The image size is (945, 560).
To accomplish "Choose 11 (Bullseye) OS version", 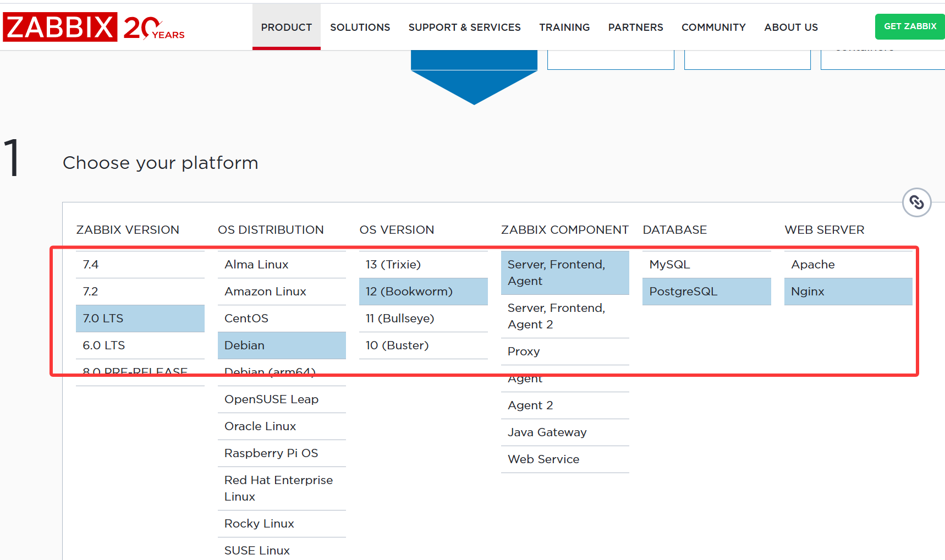I will click(x=423, y=319).
